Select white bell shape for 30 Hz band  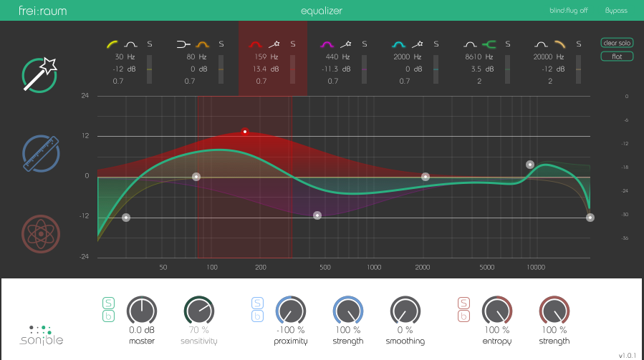pyautogui.click(x=130, y=44)
